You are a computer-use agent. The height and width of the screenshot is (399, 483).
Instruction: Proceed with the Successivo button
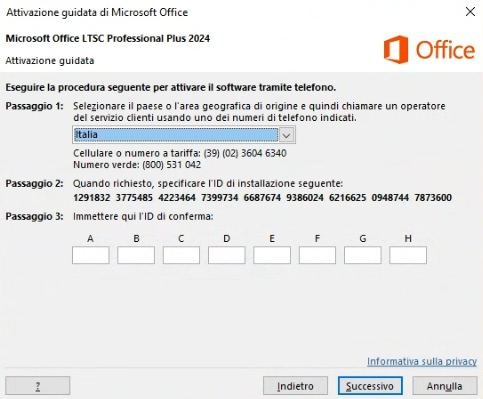click(370, 386)
